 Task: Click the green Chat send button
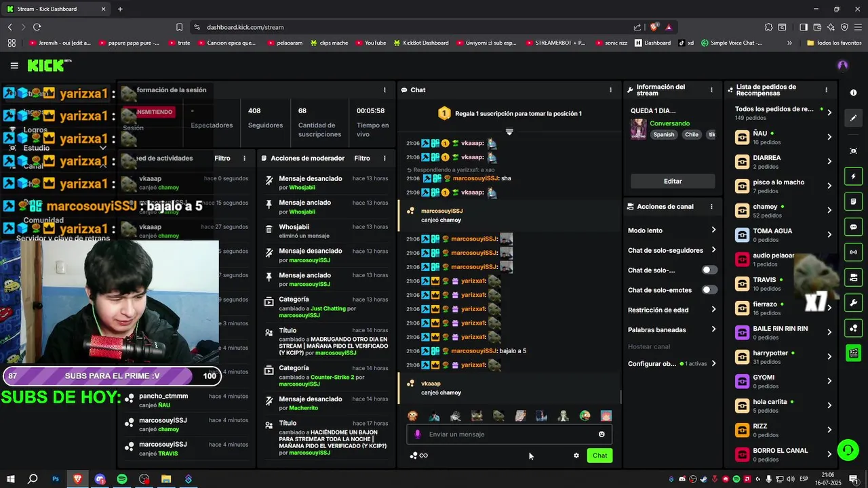point(599,455)
